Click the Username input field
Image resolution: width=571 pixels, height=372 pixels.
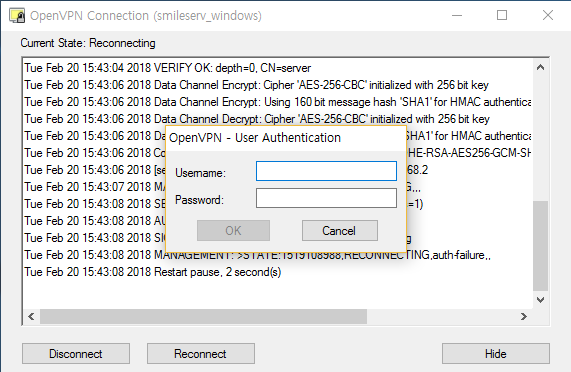[x=326, y=171]
